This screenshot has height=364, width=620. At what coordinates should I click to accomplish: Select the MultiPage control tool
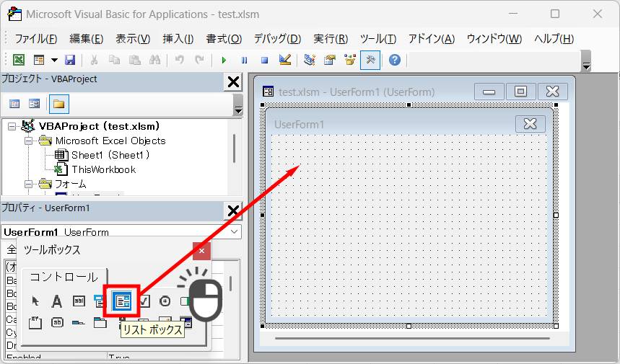100,322
